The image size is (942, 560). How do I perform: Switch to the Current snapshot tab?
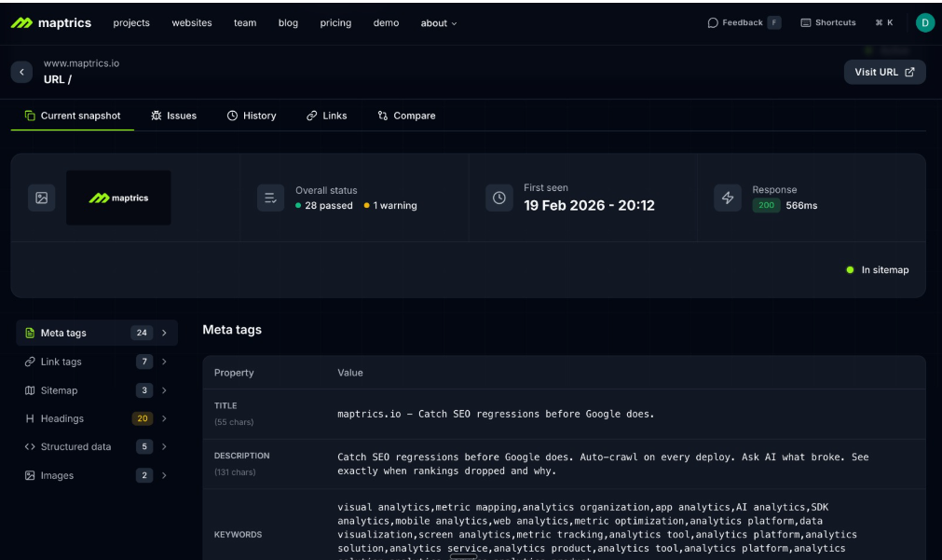click(72, 116)
